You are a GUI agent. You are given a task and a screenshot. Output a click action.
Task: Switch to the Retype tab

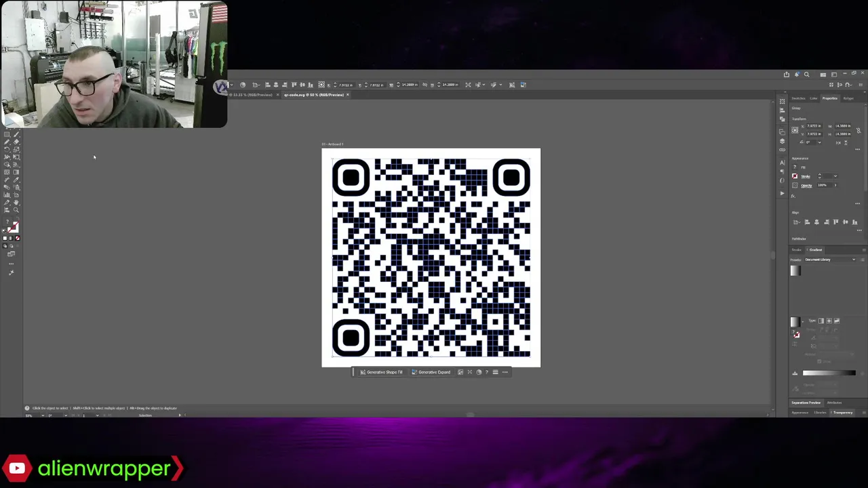point(848,98)
